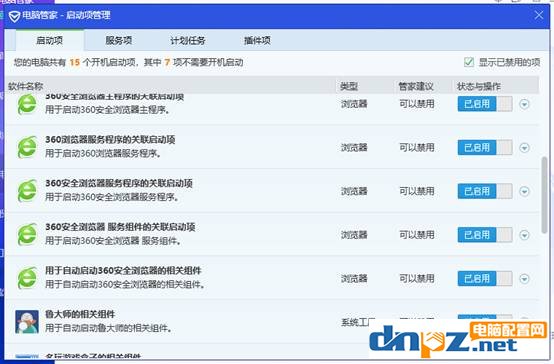Select title 360安全浏览器 服务组件的关联启动项
Image resolution: width=554 pixels, height=364 pixels.
coord(120,227)
